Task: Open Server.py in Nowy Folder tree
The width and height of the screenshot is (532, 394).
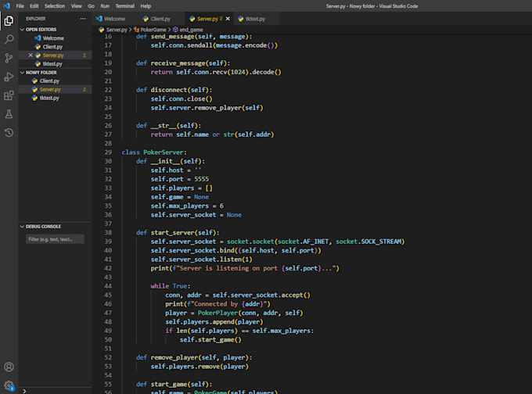Action: pyautogui.click(x=55, y=89)
